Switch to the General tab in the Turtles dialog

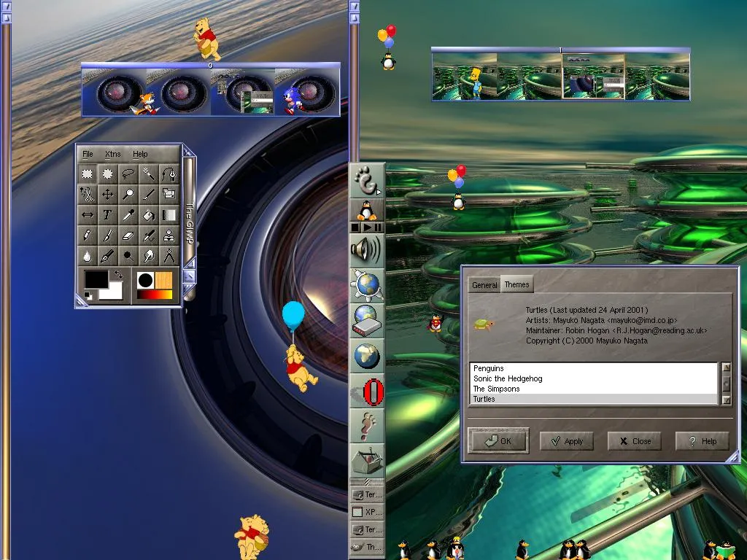[484, 285]
